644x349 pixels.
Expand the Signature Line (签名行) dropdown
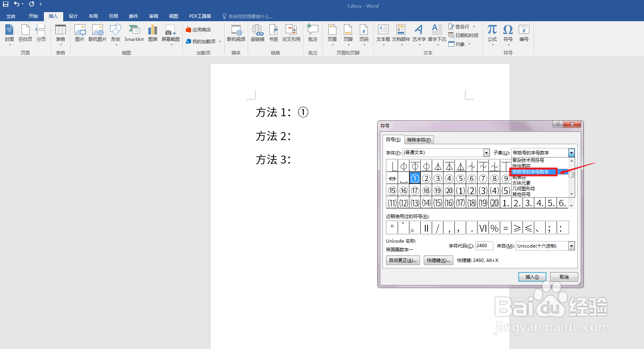[x=474, y=27]
